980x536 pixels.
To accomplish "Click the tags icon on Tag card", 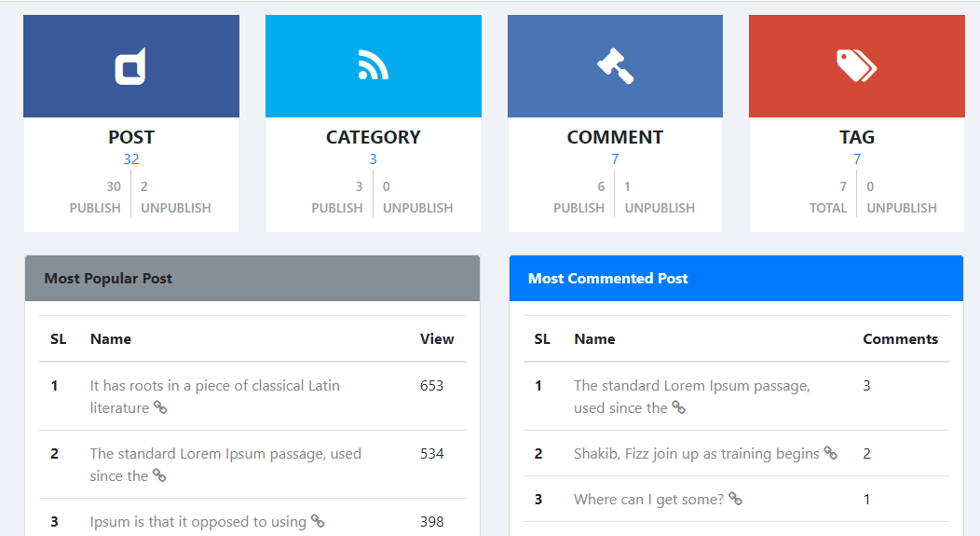I will click(x=856, y=66).
